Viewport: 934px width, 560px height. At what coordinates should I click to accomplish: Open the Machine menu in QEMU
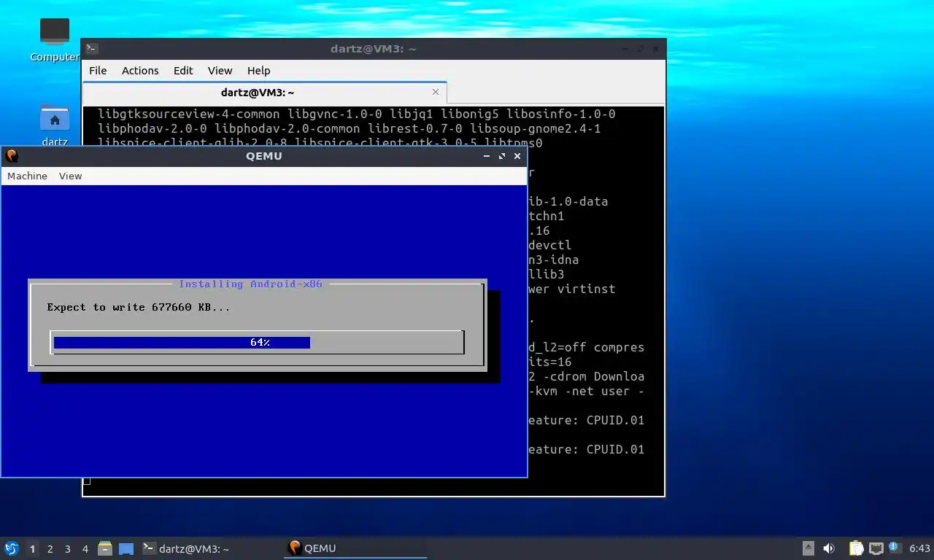click(27, 176)
